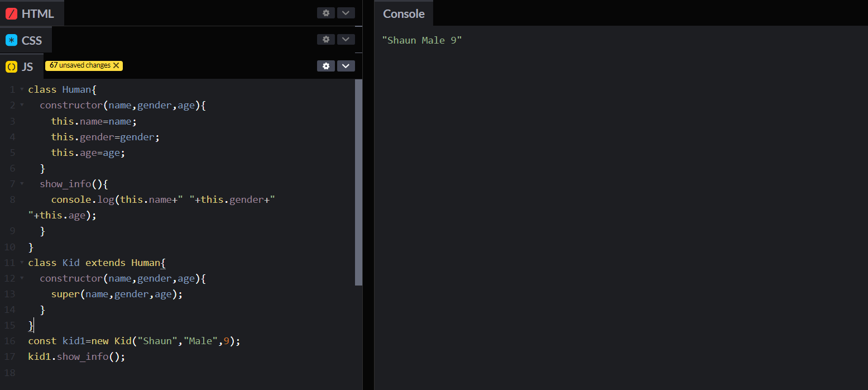This screenshot has height=390, width=868.
Task: Click line number 18 in gutter
Action: (9, 373)
